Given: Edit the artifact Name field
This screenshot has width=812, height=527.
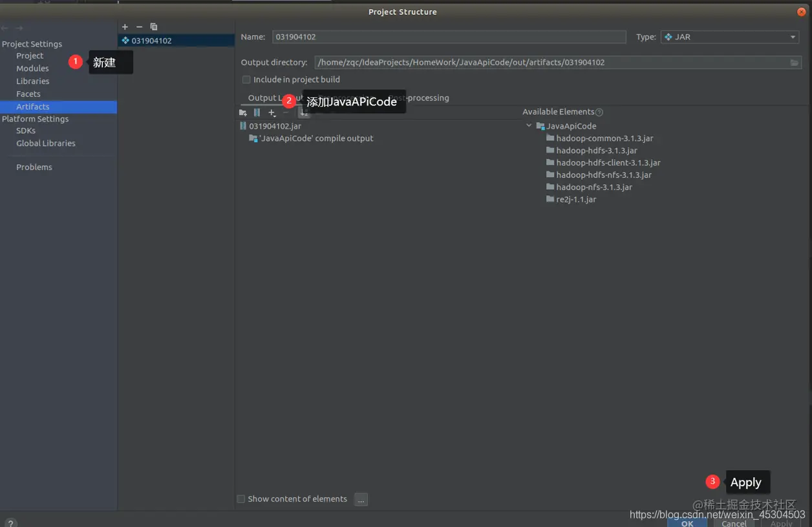Looking at the screenshot, I should click(x=449, y=37).
